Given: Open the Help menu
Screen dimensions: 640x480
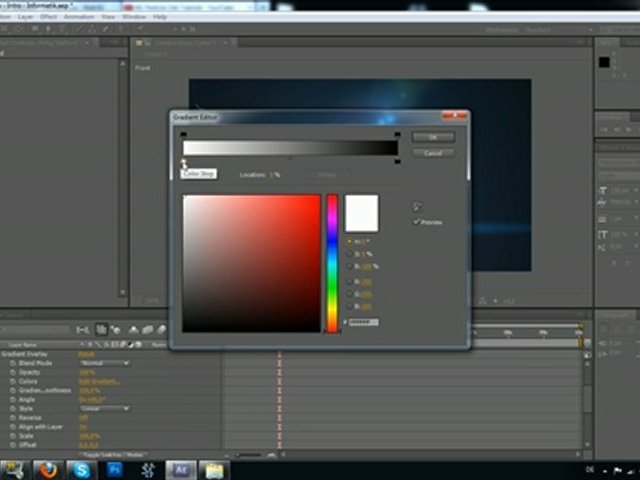Looking at the screenshot, I should tap(160, 17).
